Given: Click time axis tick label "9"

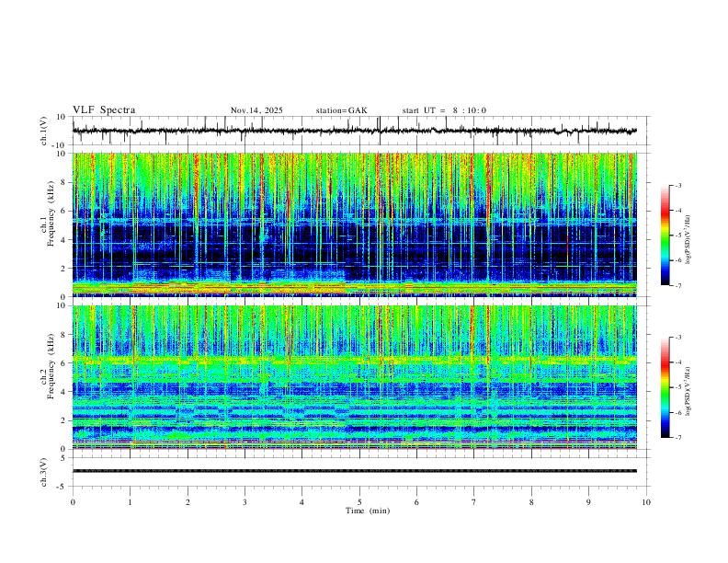Looking at the screenshot, I should tap(588, 502).
